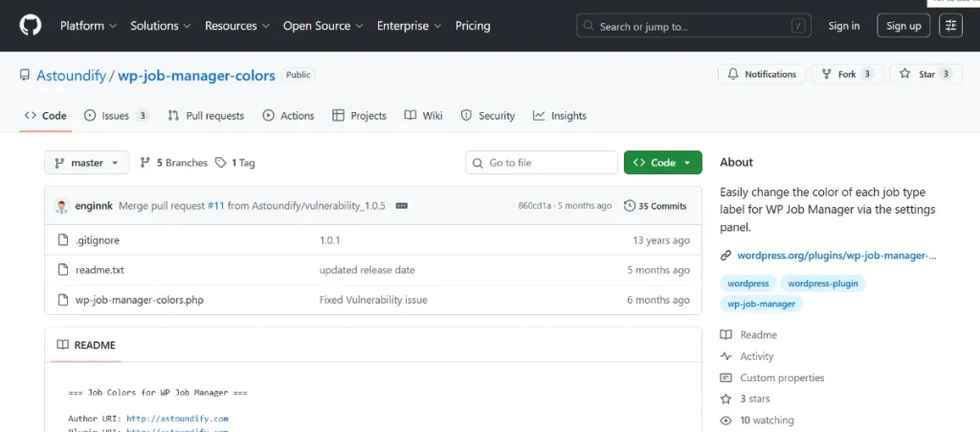Screen dimensions: 980x432
Task: Click the wordpress-plugin topic tag
Action: coord(822,284)
